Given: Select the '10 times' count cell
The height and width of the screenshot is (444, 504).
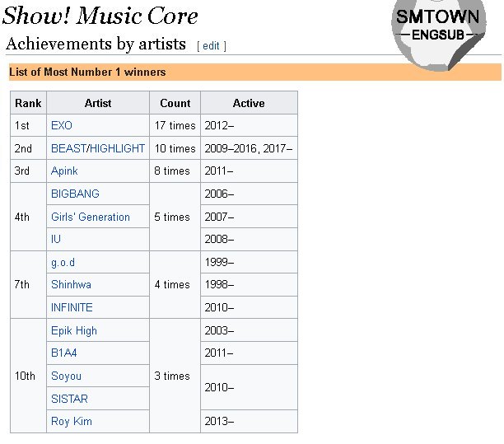Looking at the screenshot, I should click(175, 148).
